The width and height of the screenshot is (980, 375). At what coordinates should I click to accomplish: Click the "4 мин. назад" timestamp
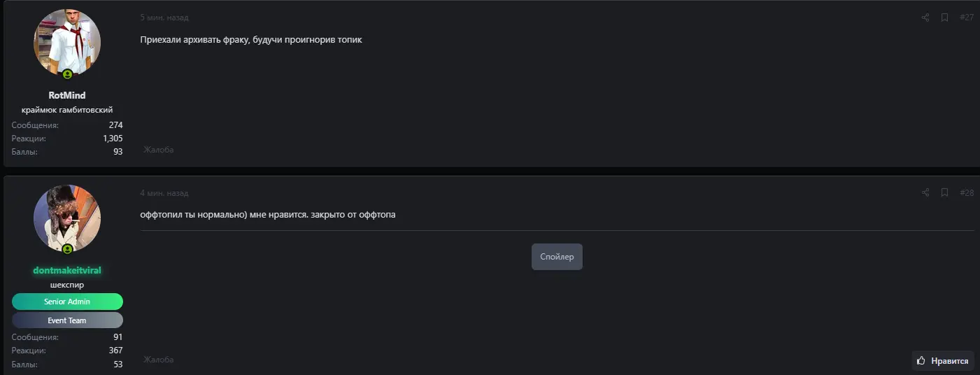click(x=164, y=193)
